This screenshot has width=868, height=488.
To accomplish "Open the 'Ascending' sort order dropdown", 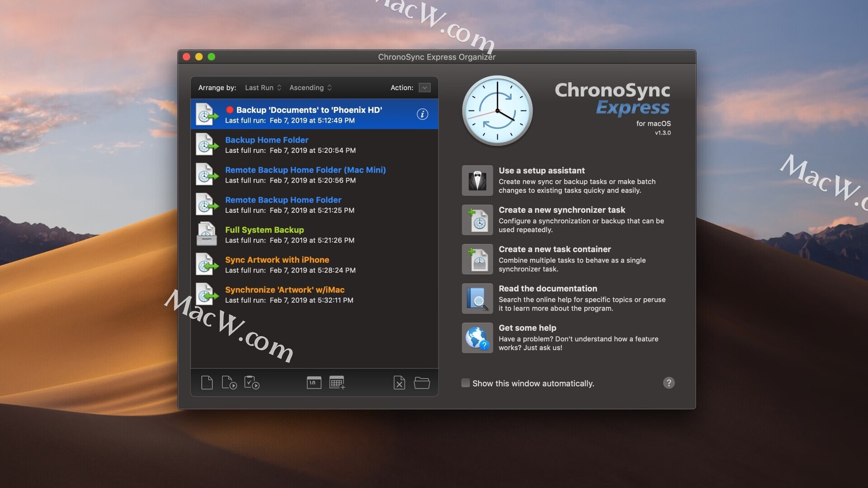I will click(311, 88).
